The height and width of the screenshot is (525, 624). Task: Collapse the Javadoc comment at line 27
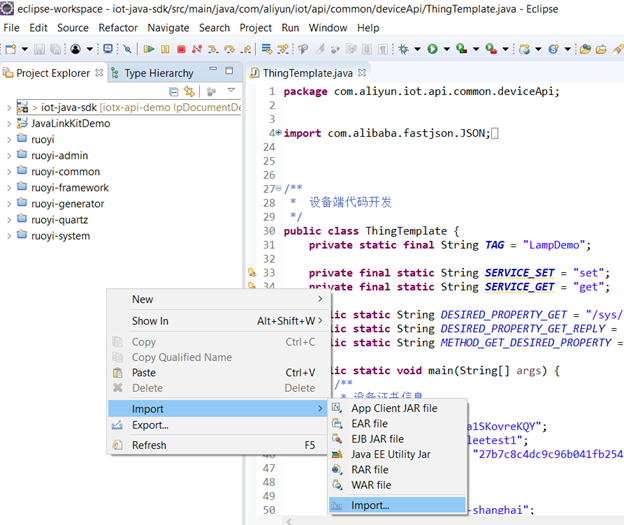click(x=279, y=188)
